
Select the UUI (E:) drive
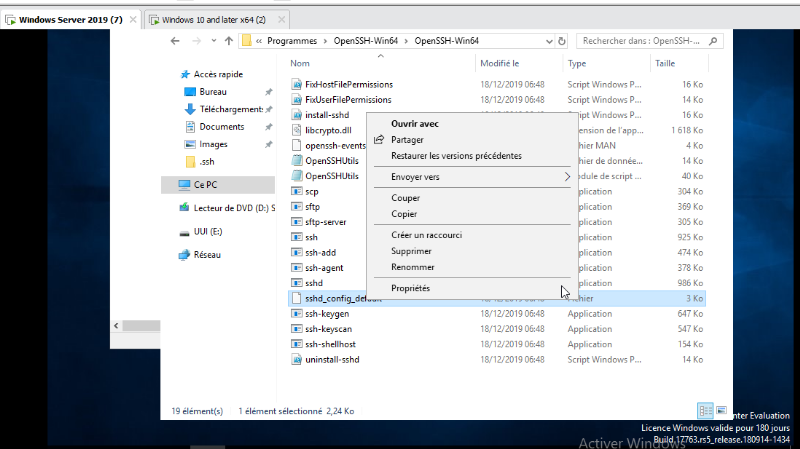pos(208,232)
